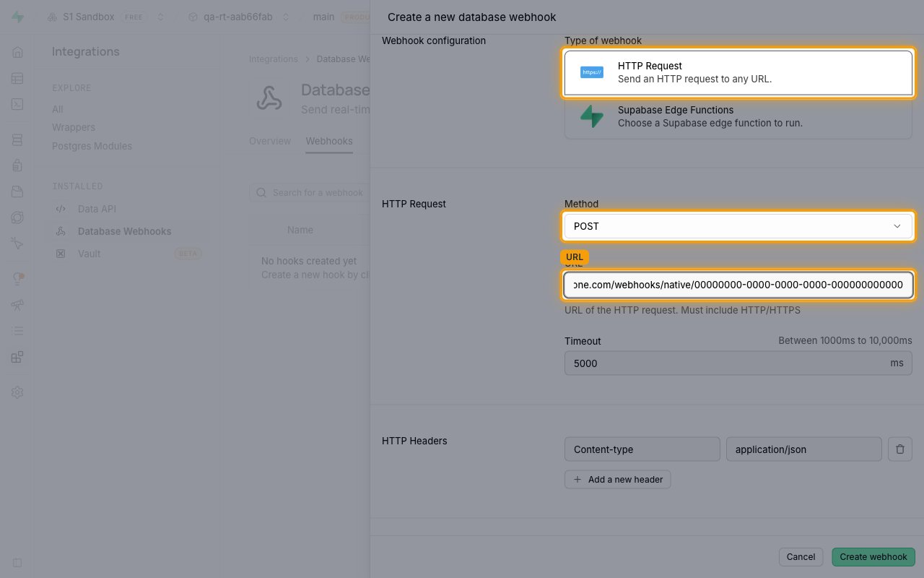Open Postgres Modules under Explore
This screenshot has width=924, height=578.
click(x=92, y=146)
